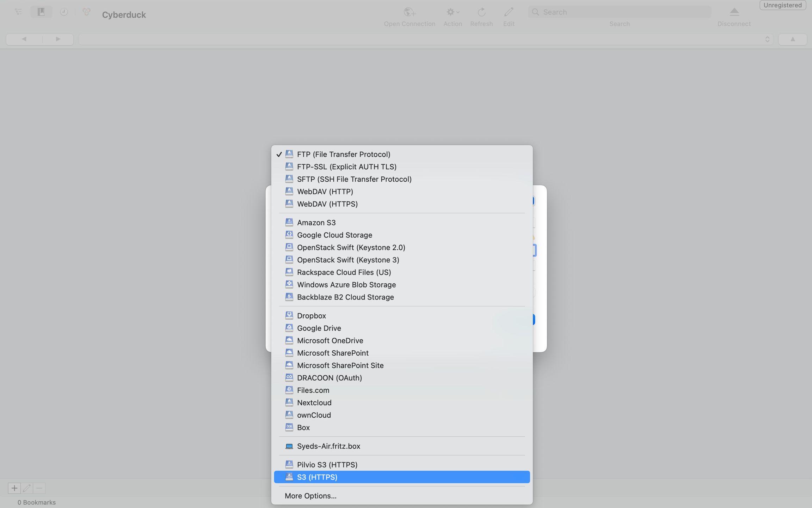The image size is (812, 508).
Task: Go forward with the right arrow button
Action: click(58, 39)
